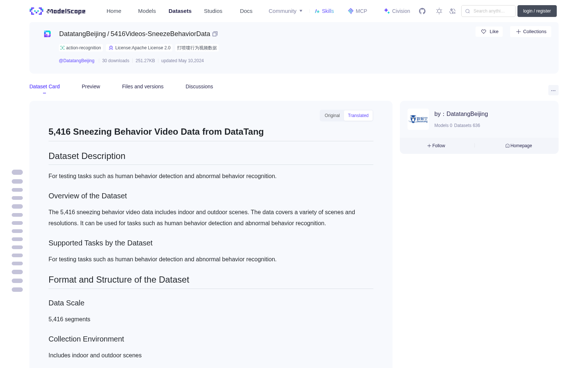Viewport: 588px width, 368px height.
Task: Switch description to Translated version
Action: [x=358, y=116]
